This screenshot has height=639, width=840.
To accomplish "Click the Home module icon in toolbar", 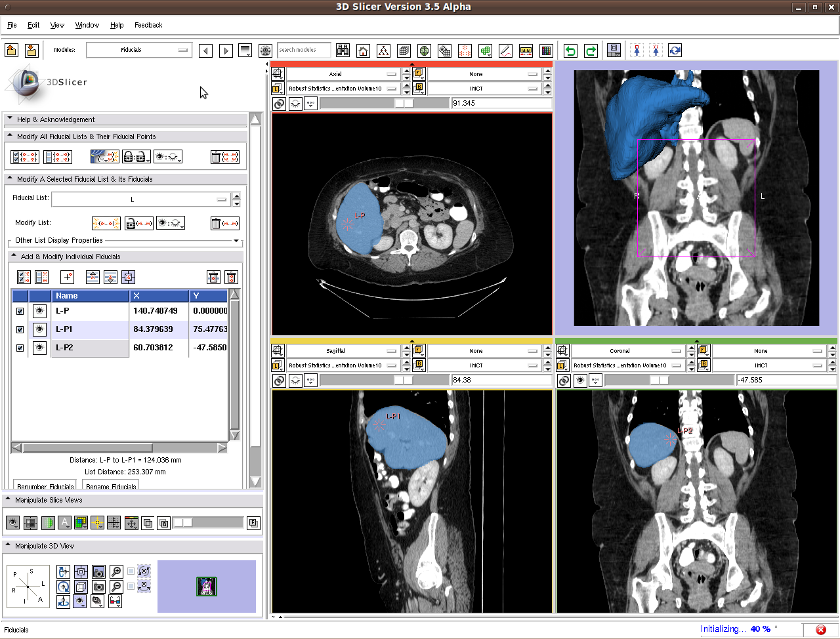I will pyautogui.click(x=363, y=51).
